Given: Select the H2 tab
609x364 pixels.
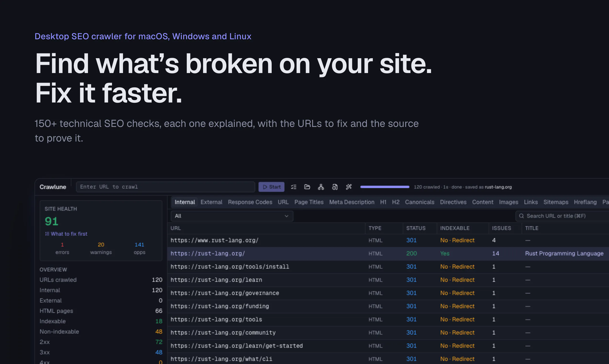Looking at the screenshot, I should point(396,202).
